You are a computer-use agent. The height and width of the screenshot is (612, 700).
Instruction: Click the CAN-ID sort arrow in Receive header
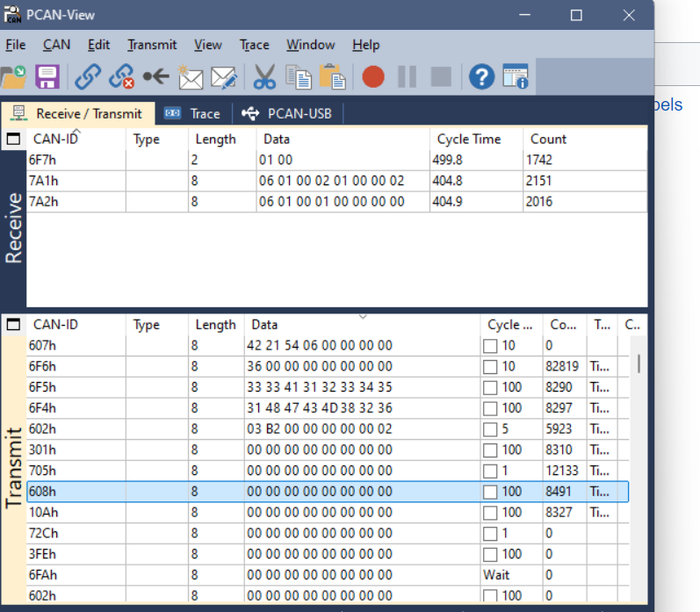click(x=76, y=131)
